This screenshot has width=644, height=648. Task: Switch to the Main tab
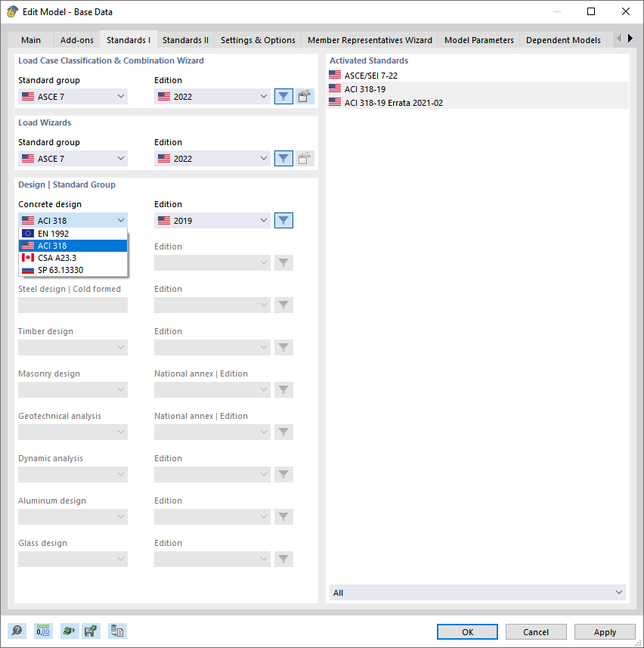(x=31, y=40)
